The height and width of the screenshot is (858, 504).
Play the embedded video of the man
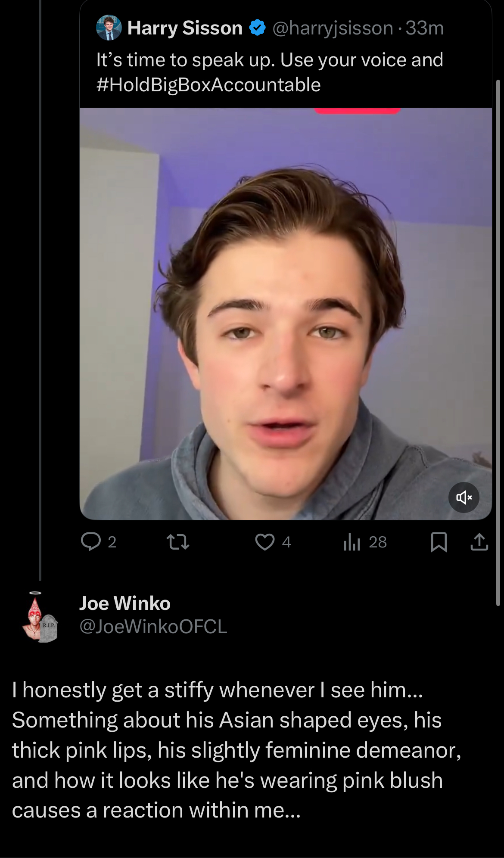coord(286,314)
